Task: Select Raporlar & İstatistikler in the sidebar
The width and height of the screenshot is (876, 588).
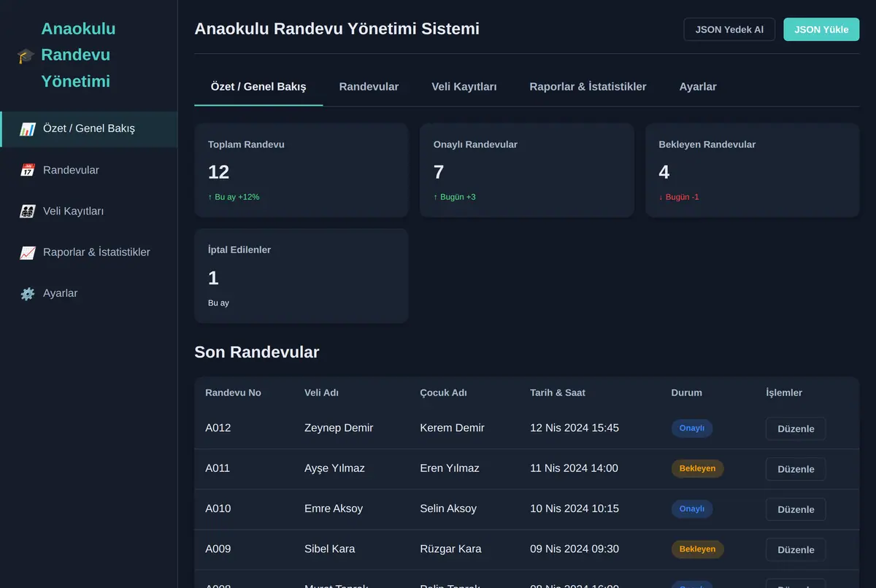Action: point(89,252)
